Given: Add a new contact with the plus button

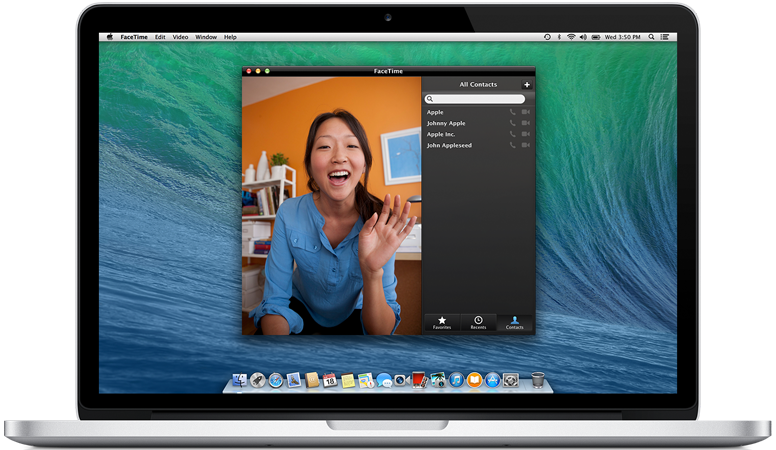Looking at the screenshot, I should coord(527,85).
